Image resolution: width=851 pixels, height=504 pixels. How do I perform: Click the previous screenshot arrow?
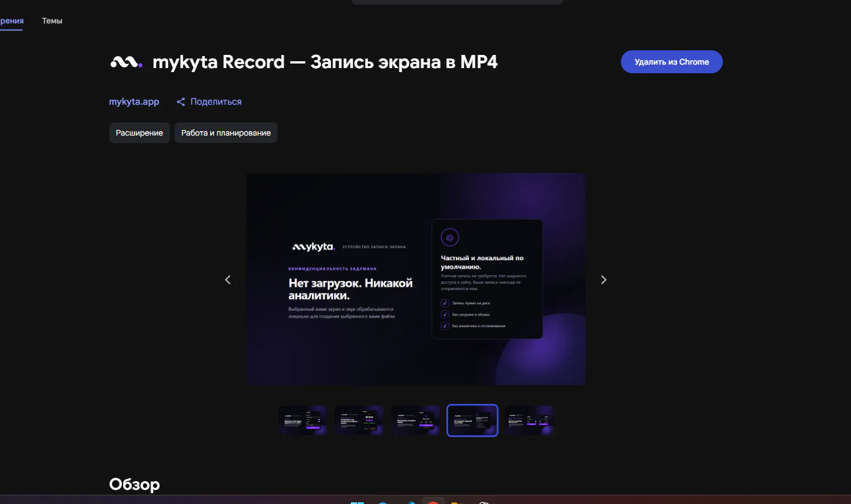(228, 280)
